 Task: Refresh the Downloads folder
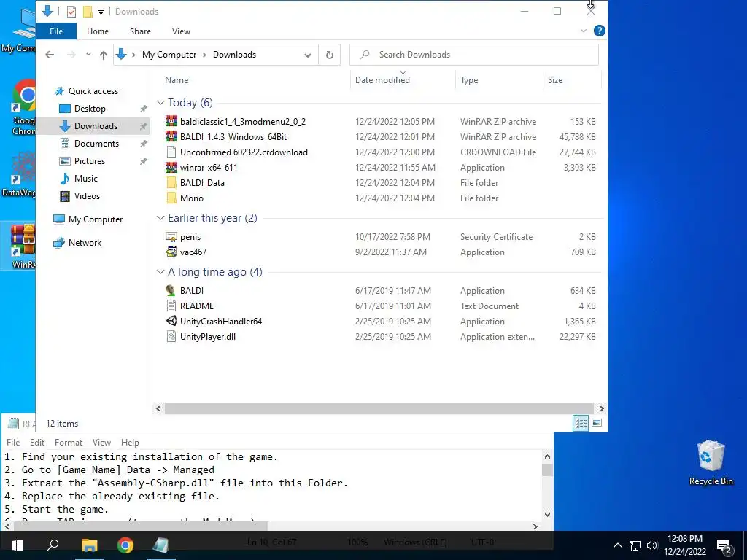pyautogui.click(x=329, y=55)
